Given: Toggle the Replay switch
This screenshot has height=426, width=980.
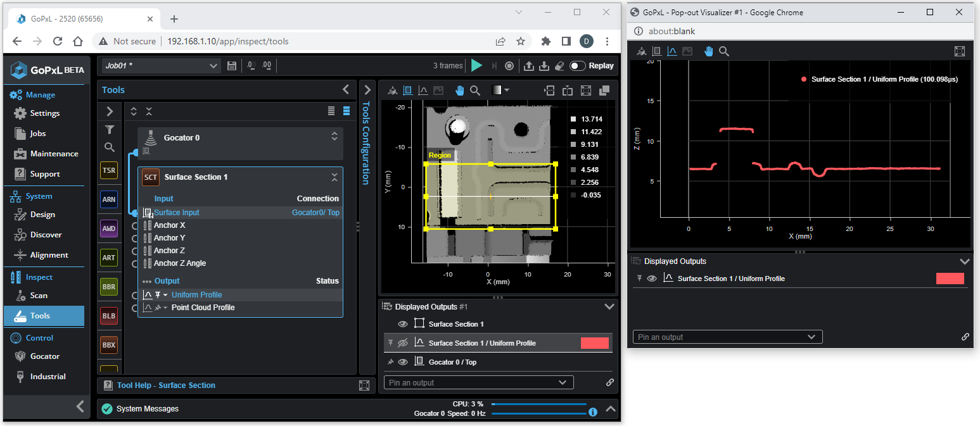Looking at the screenshot, I should coord(577,65).
